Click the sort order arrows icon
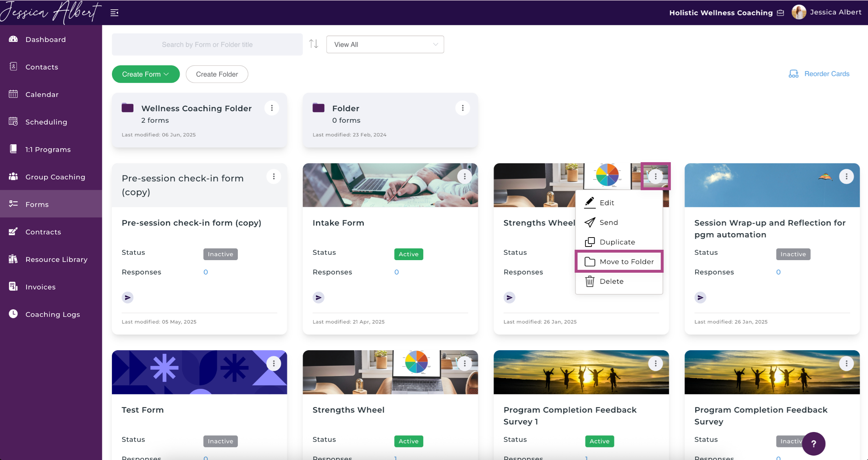 coord(314,44)
